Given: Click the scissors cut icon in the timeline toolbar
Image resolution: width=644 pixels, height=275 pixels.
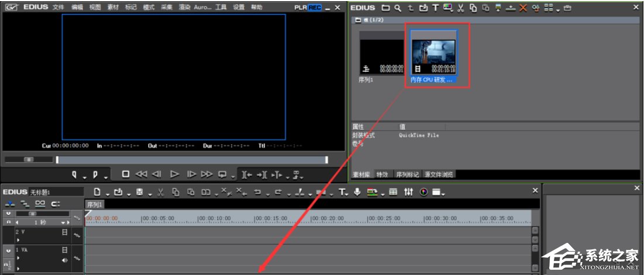Looking at the screenshot, I should point(160,192).
